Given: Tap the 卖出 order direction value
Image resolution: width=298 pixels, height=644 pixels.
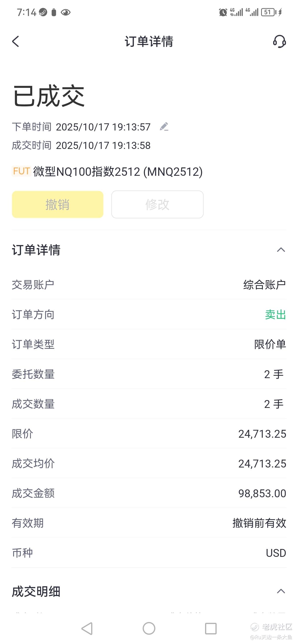Looking at the screenshot, I should pos(275,315).
